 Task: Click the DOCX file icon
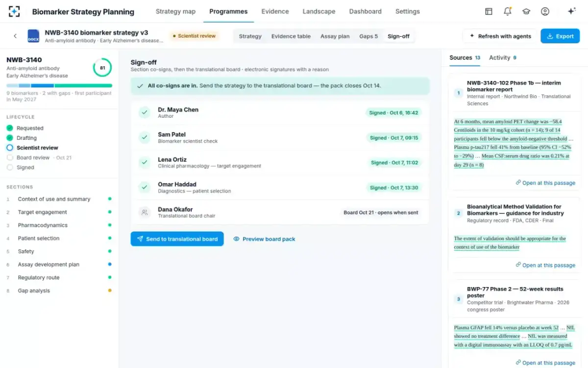pyautogui.click(x=33, y=36)
